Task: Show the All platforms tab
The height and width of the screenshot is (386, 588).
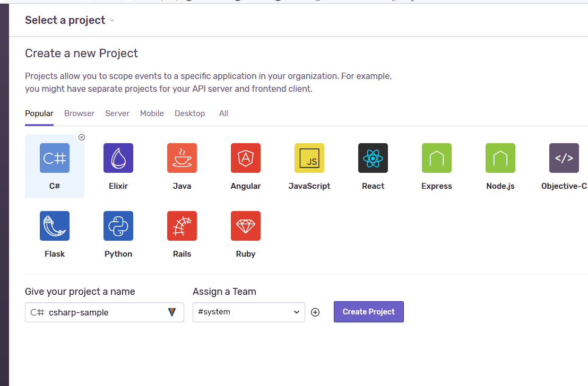Action: pos(223,113)
